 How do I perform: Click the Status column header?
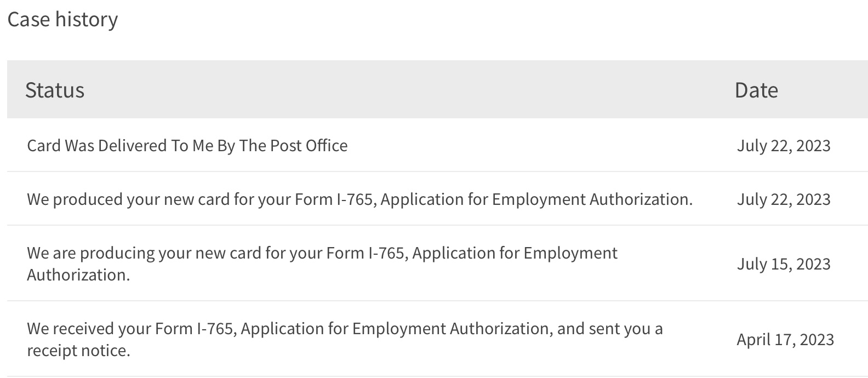tap(55, 90)
